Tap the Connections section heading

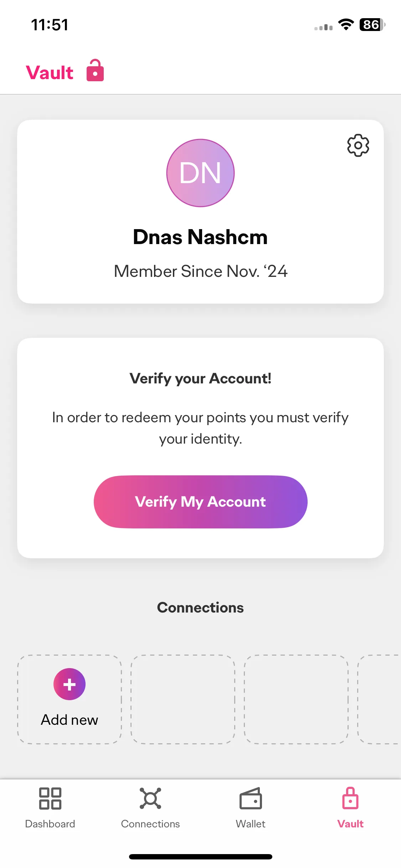[200, 608]
